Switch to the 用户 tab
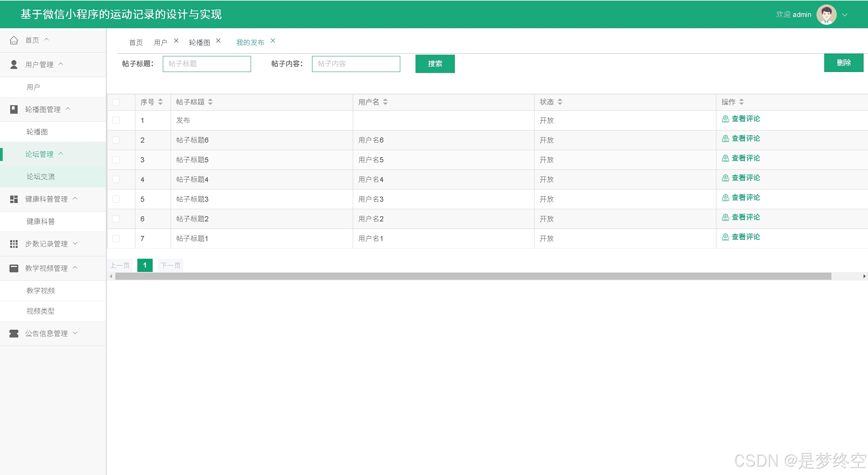 pyautogui.click(x=160, y=42)
